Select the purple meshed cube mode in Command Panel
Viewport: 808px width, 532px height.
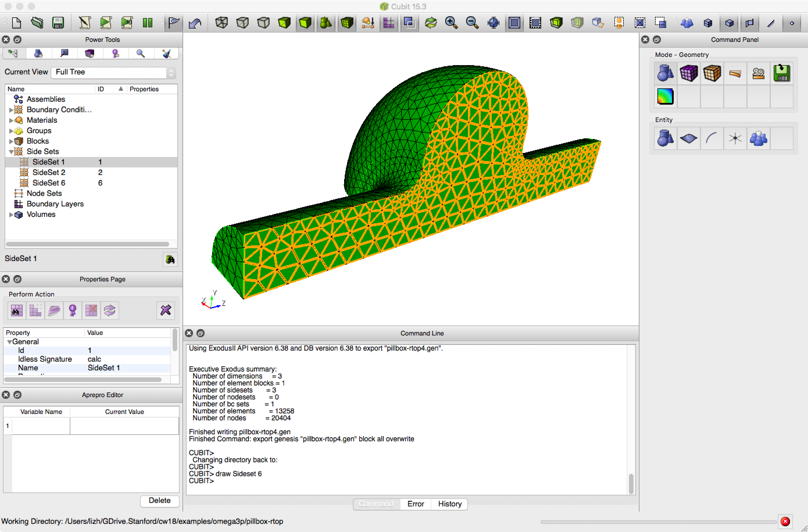tap(689, 73)
